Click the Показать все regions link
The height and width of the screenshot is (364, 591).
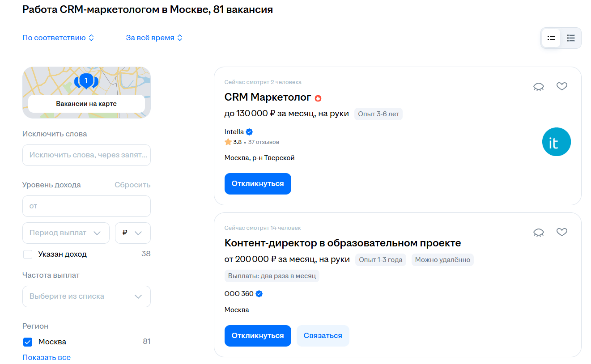coord(47,357)
